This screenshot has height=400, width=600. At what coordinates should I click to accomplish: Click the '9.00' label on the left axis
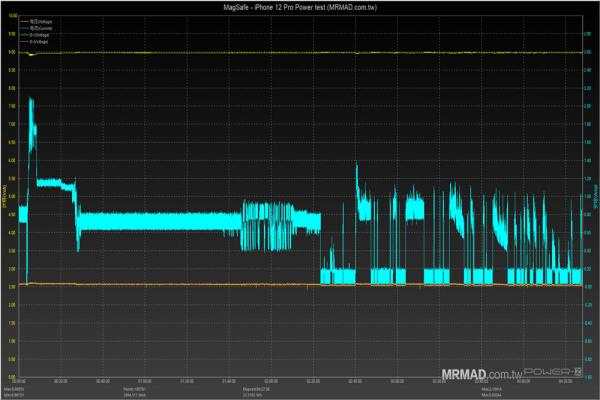point(12,52)
